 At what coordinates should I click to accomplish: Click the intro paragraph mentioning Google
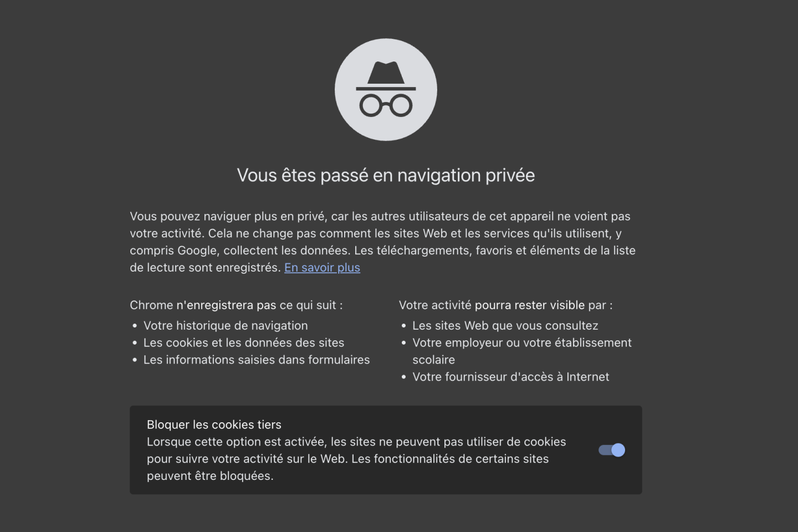(382, 242)
